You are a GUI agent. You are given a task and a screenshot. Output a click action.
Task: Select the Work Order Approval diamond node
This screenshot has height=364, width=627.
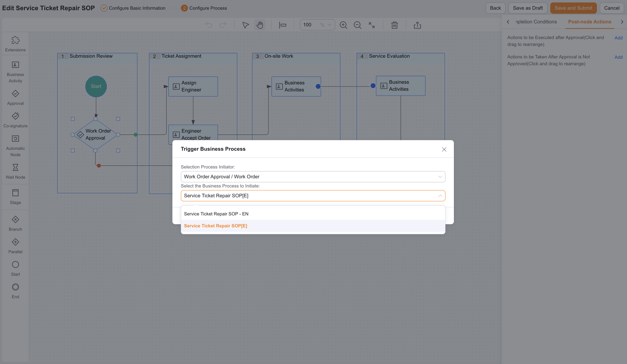click(95, 135)
